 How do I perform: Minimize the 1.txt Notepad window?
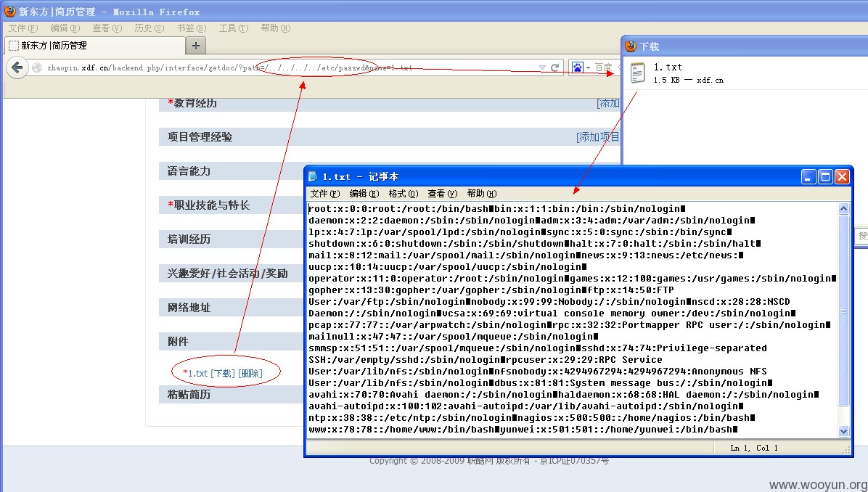[808, 176]
